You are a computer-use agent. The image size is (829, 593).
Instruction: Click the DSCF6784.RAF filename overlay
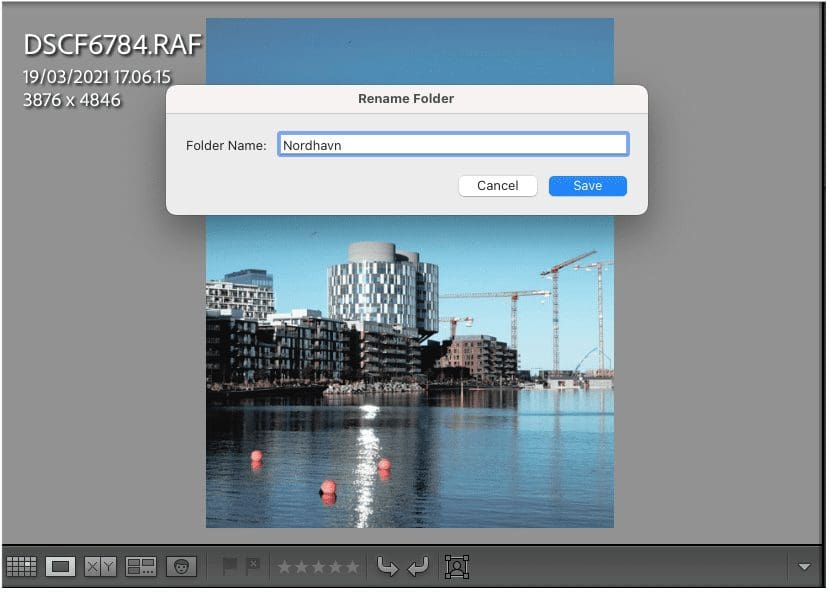coord(112,44)
